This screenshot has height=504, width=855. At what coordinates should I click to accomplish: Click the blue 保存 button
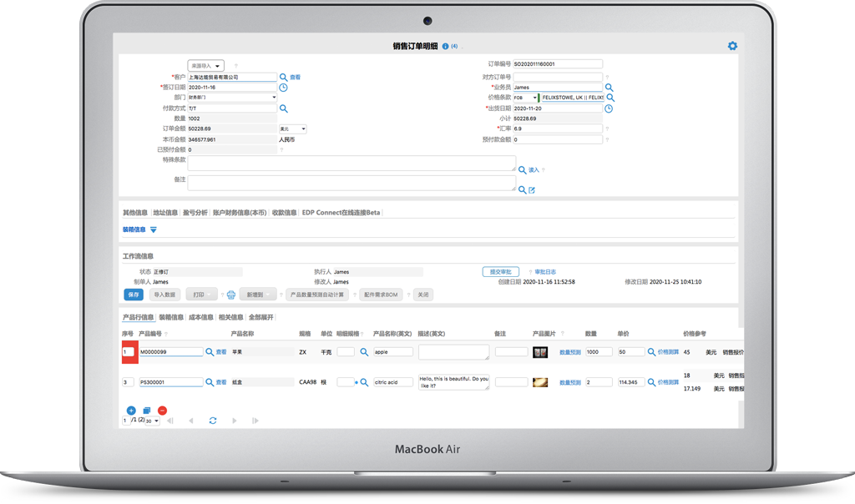(134, 295)
